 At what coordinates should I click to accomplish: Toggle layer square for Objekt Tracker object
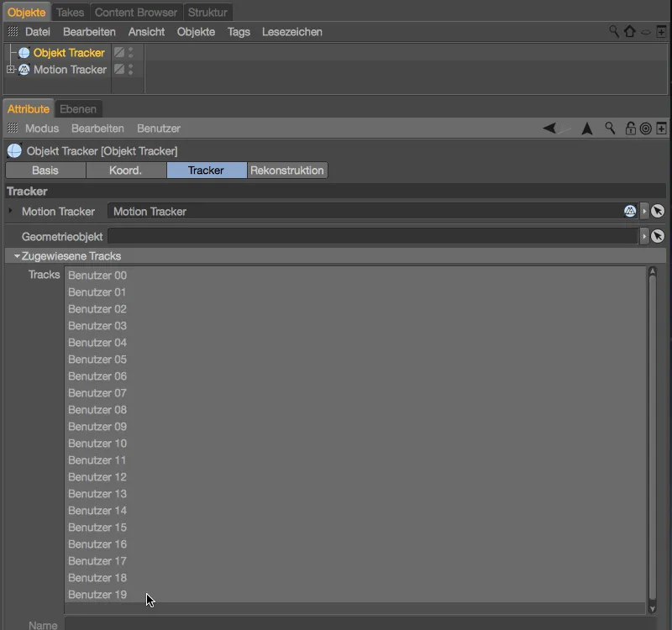[x=119, y=52]
